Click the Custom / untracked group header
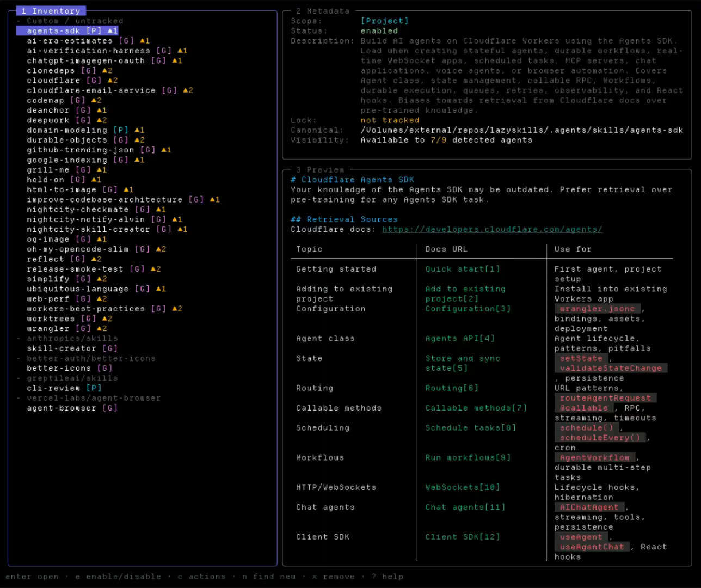 point(70,21)
